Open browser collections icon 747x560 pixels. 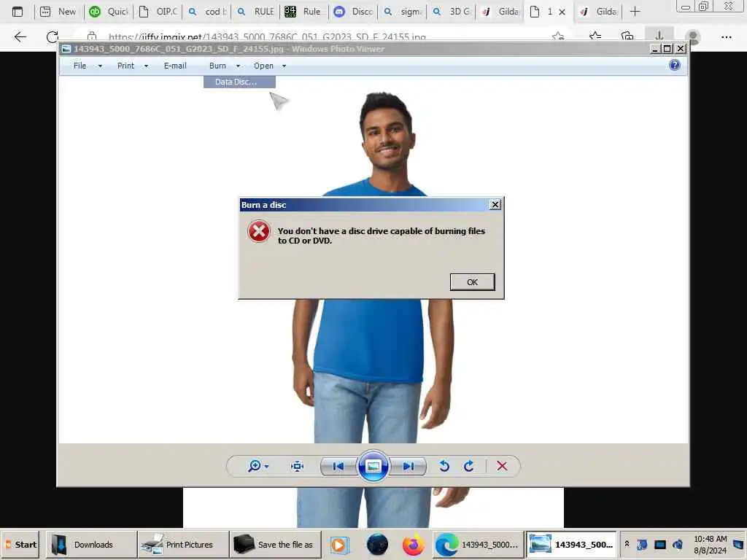click(627, 36)
